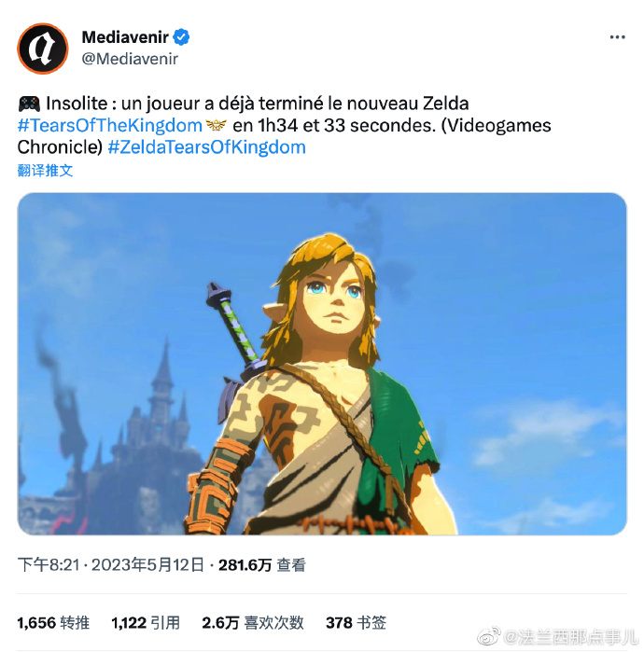The width and height of the screenshot is (644, 652).
Task: Click the Weibo logo watermark
Action: pos(489,637)
